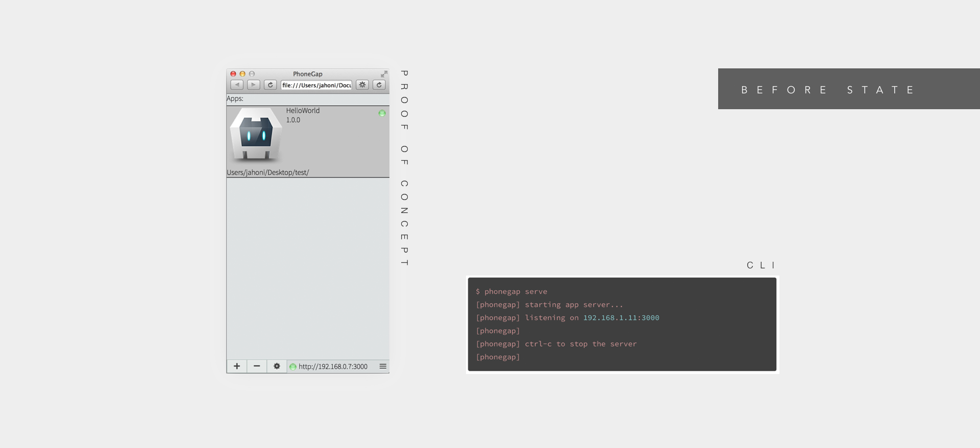Viewport: 980px width, 448px height.
Task: Open the gear settings button in top toolbar
Action: [362, 85]
